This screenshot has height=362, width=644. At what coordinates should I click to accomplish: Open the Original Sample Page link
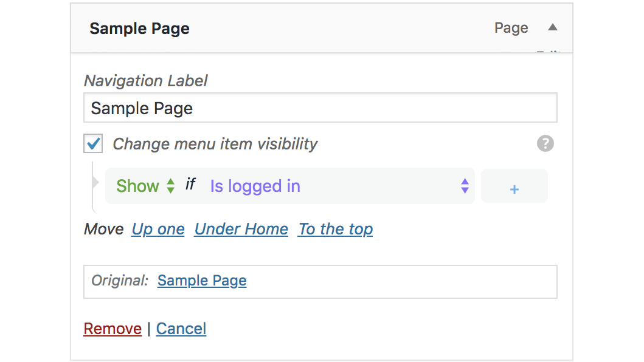[x=202, y=281]
